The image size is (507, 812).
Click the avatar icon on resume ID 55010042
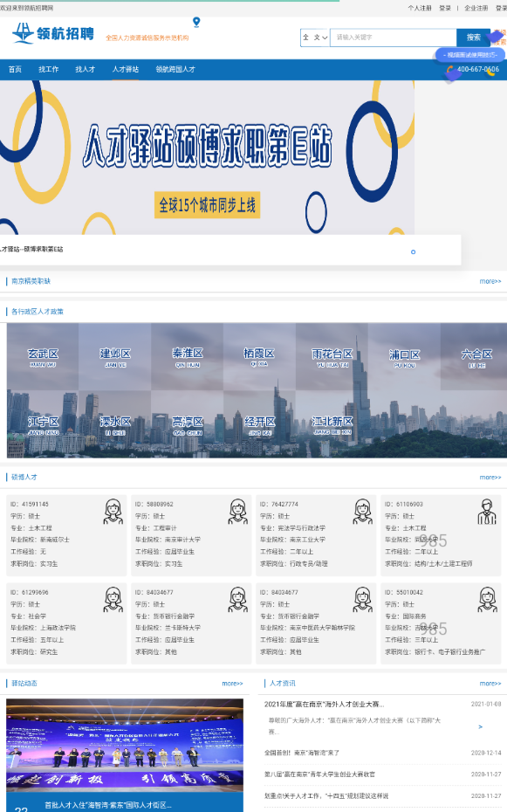(487, 600)
